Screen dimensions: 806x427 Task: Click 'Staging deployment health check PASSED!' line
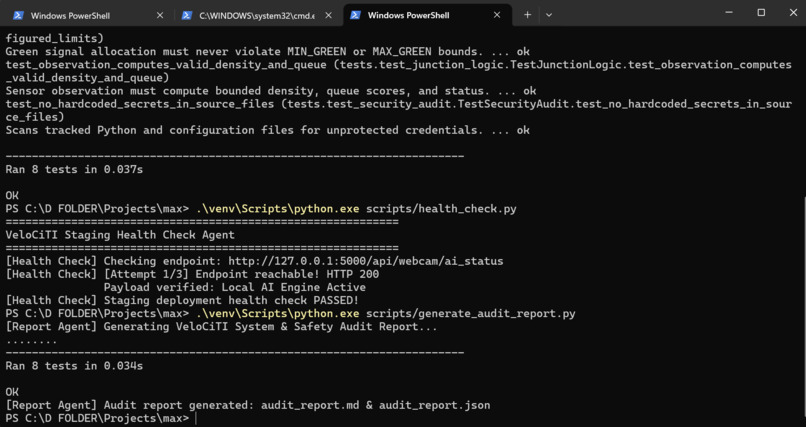231,300
